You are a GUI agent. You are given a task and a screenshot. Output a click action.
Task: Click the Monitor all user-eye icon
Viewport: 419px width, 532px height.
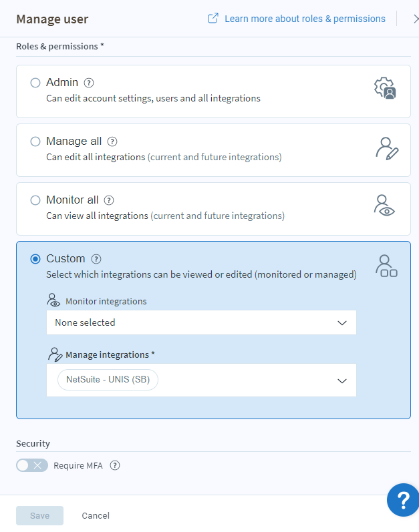tap(384, 206)
